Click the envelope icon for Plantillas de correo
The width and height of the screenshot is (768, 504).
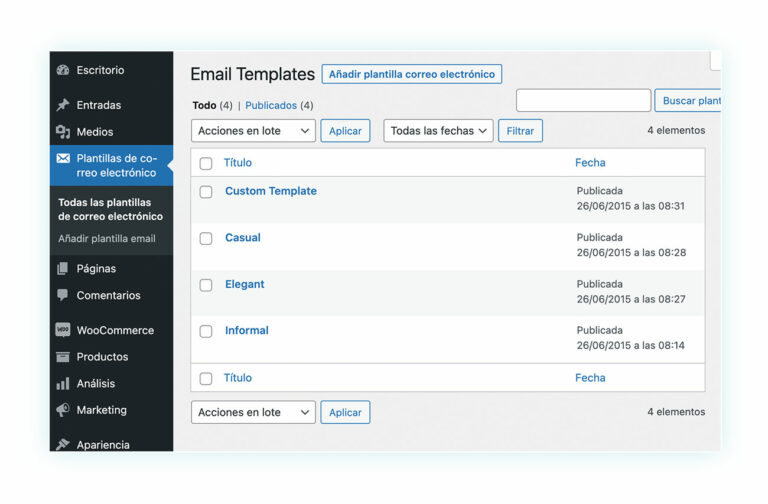pyautogui.click(x=63, y=159)
